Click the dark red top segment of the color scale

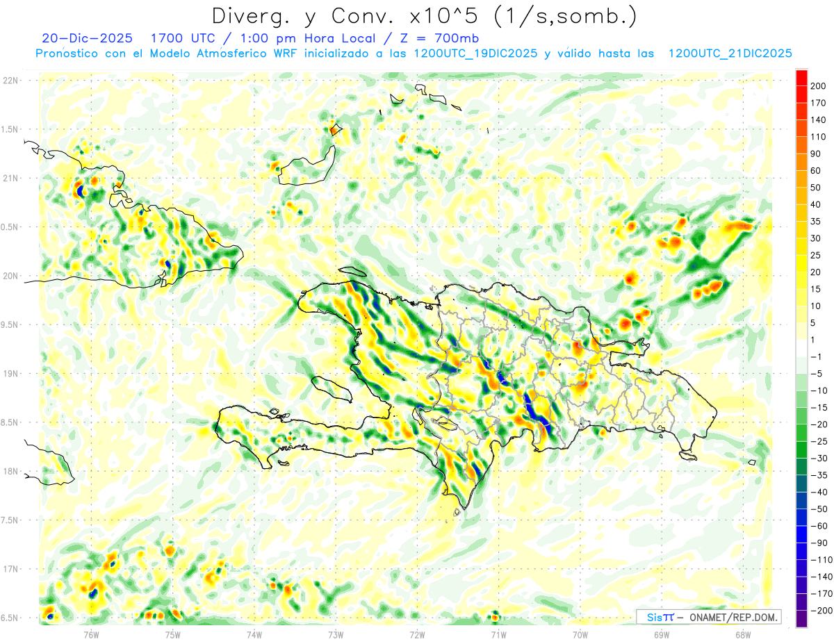tap(801, 77)
